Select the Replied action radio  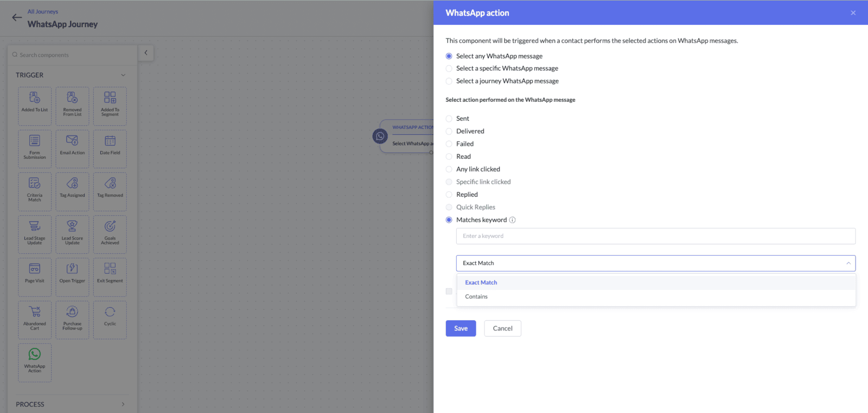449,195
